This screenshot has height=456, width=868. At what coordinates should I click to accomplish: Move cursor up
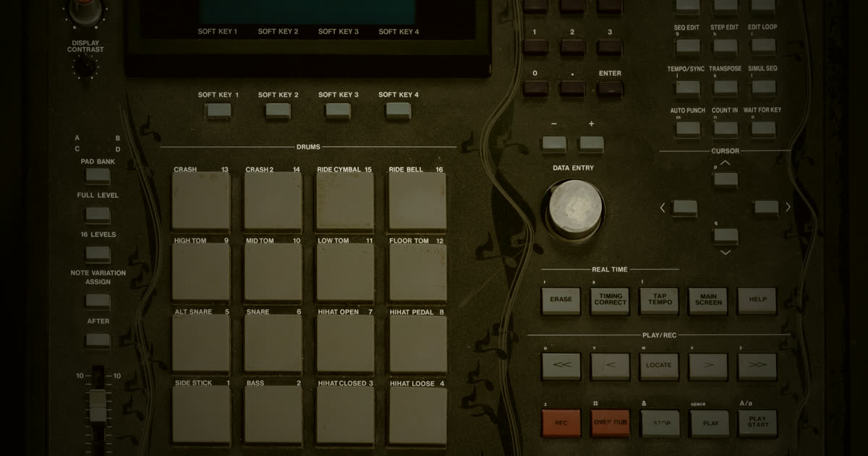[x=726, y=180]
